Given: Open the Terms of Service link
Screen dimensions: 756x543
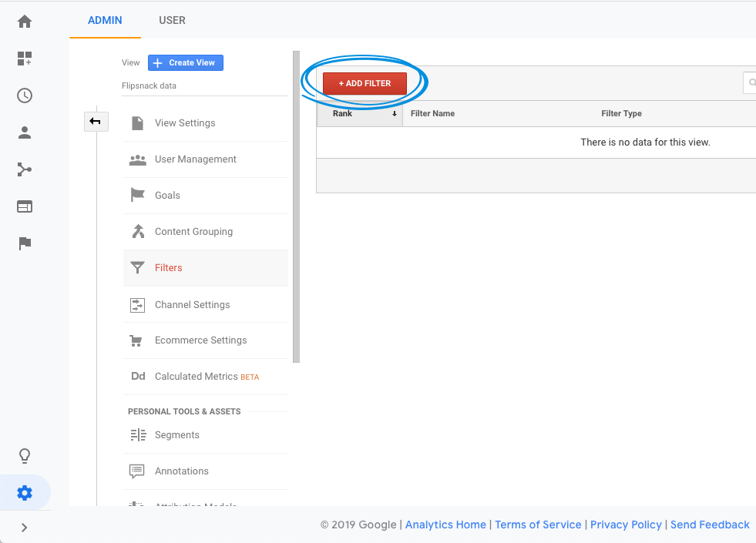Looking at the screenshot, I should click(x=538, y=525).
